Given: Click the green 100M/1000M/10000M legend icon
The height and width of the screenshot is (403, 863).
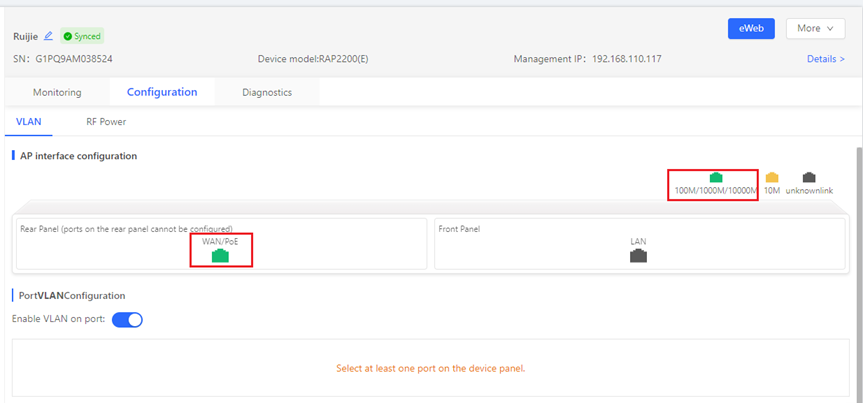Looking at the screenshot, I should pos(716,177).
